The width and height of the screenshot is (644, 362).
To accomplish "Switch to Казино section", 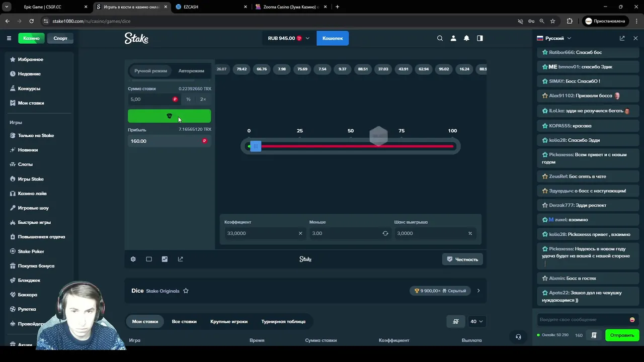I will coord(31,38).
